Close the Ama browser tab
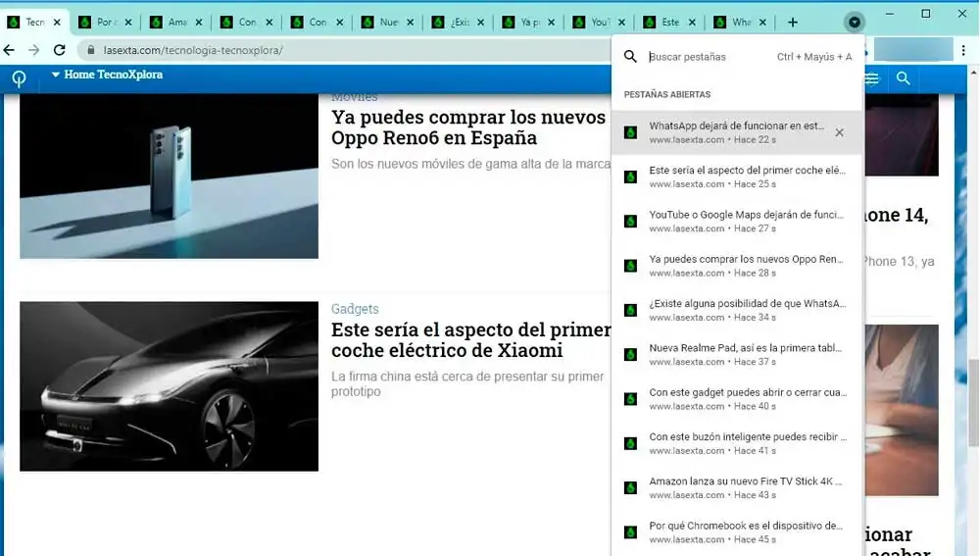The image size is (980, 556). pyautogui.click(x=199, y=23)
